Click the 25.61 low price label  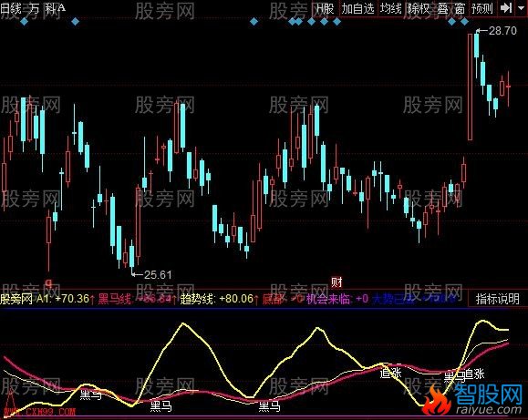point(158,275)
